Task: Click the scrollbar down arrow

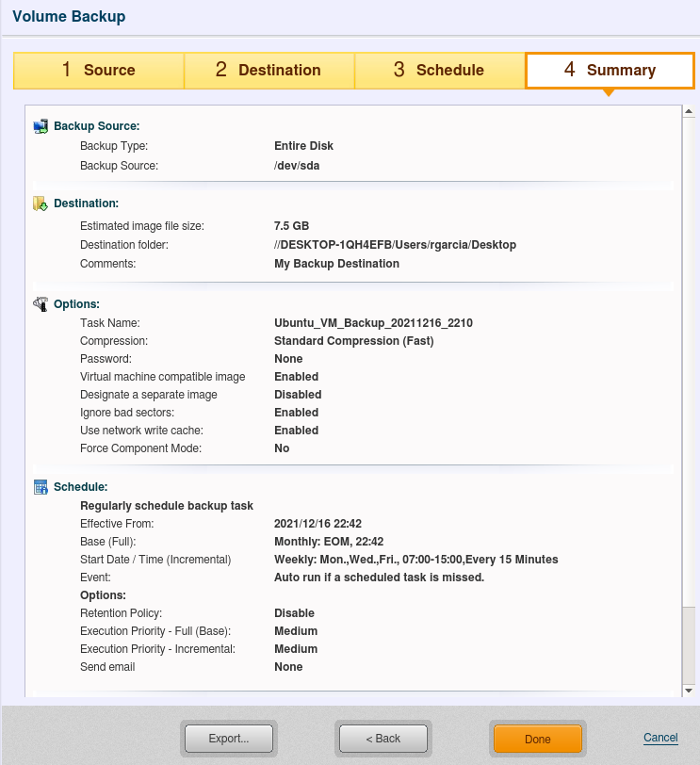Action: tap(689, 691)
